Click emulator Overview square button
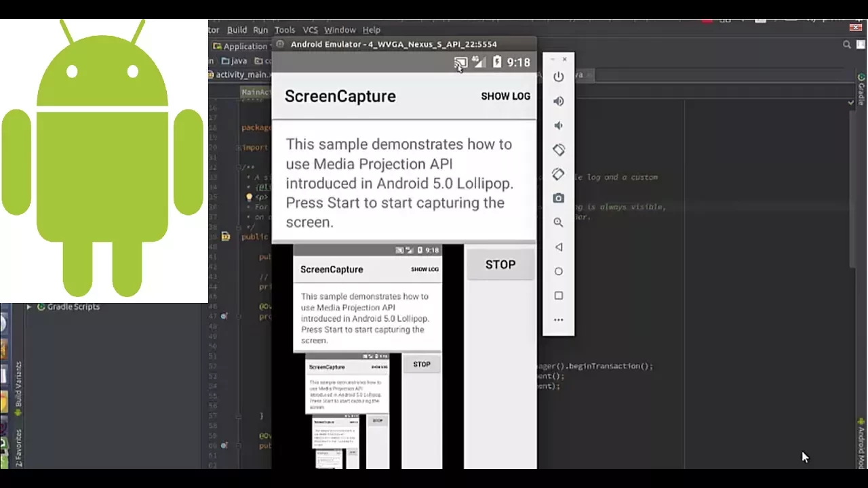 (558, 296)
